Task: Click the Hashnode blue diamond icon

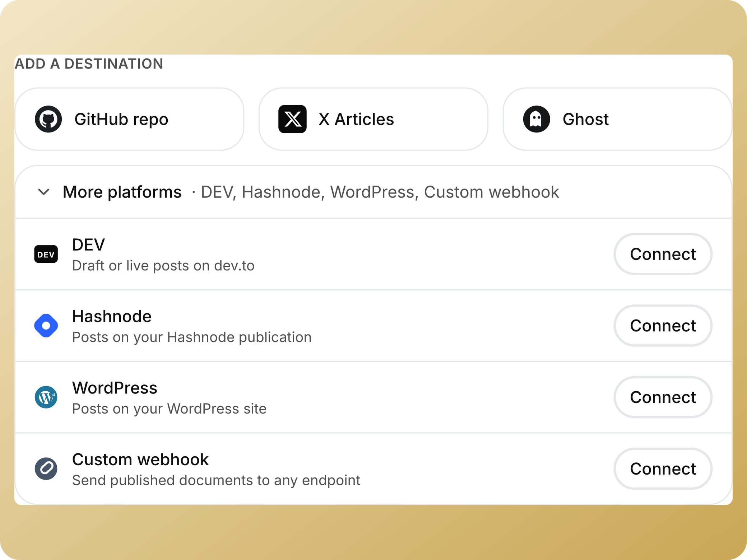Action: 46,326
